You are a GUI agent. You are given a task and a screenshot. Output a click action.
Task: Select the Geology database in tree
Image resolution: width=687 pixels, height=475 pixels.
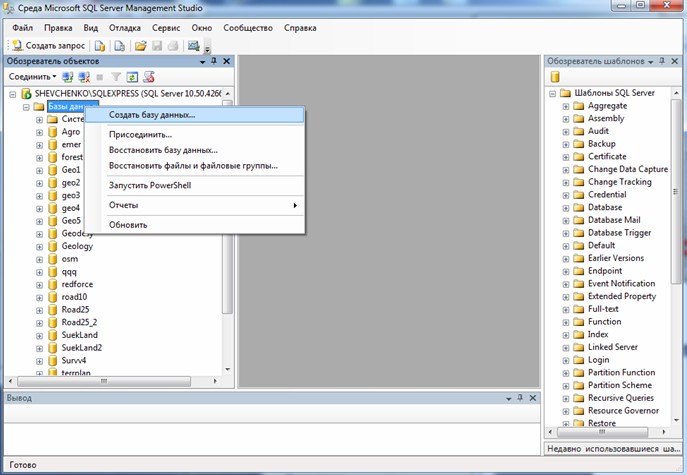tap(76, 246)
